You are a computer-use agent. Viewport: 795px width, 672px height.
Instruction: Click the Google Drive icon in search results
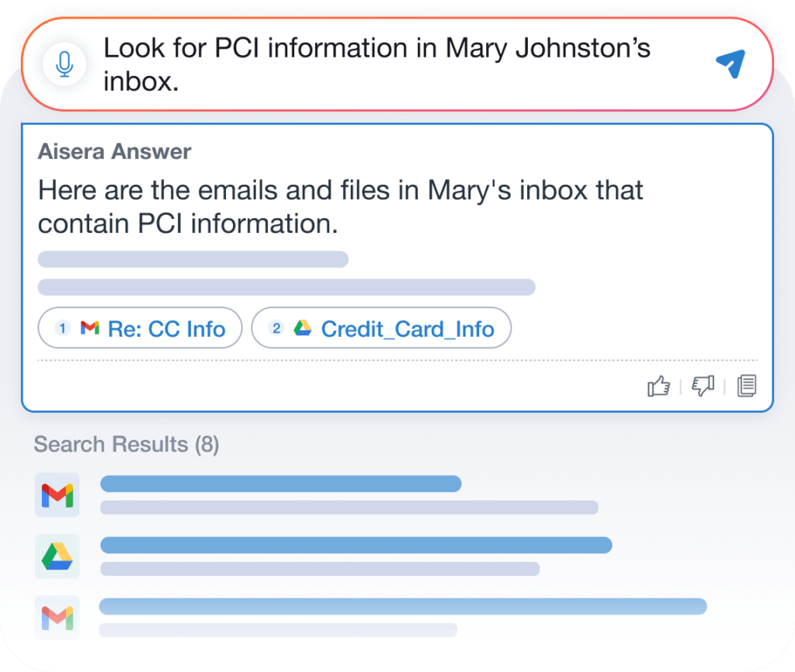(x=57, y=556)
